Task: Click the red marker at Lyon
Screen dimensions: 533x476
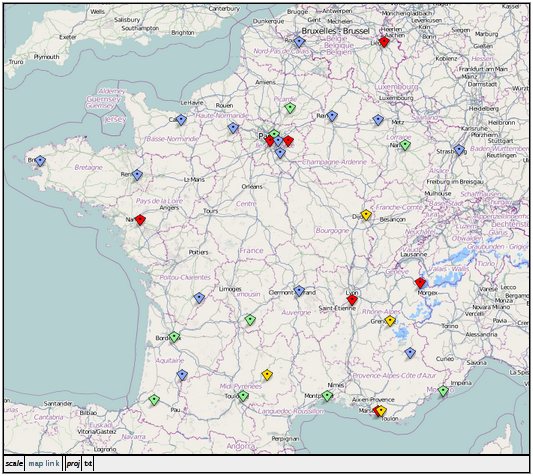Action: coord(352,300)
